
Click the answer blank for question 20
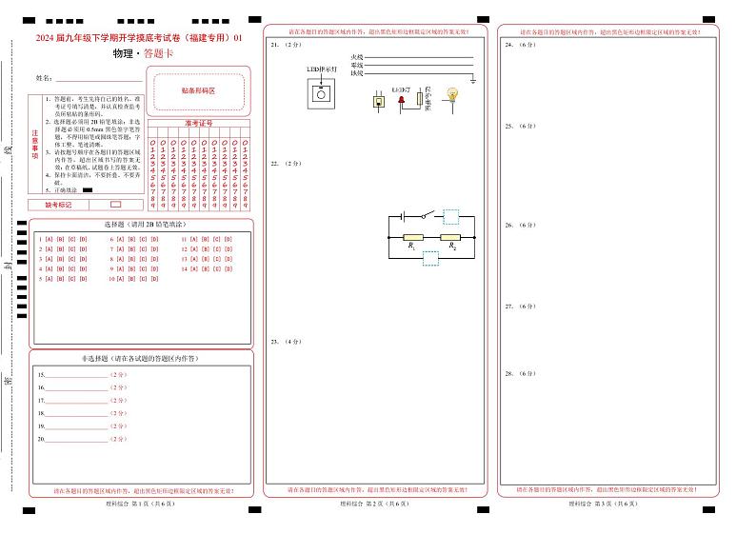[x=76, y=439]
